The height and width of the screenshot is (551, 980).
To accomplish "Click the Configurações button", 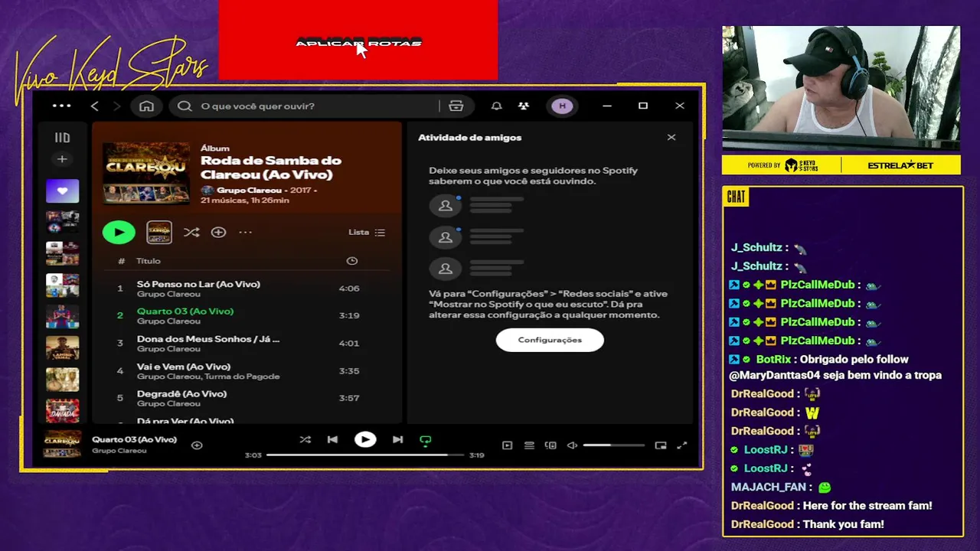I will [x=550, y=340].
